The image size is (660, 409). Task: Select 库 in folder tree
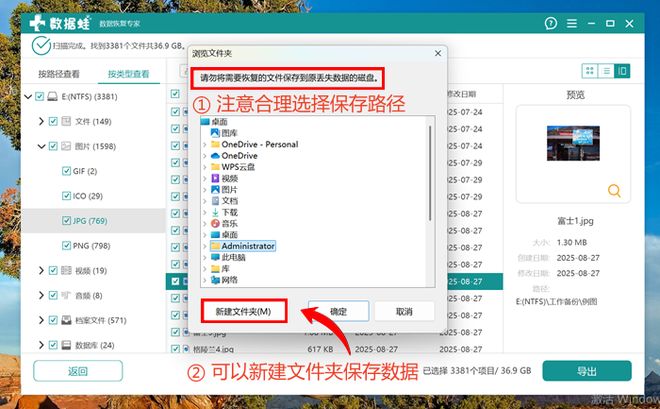pyautogui.click(x=220, y=268)
